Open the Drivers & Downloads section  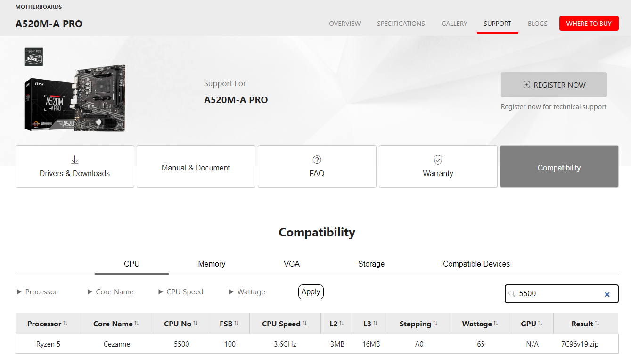75,167
